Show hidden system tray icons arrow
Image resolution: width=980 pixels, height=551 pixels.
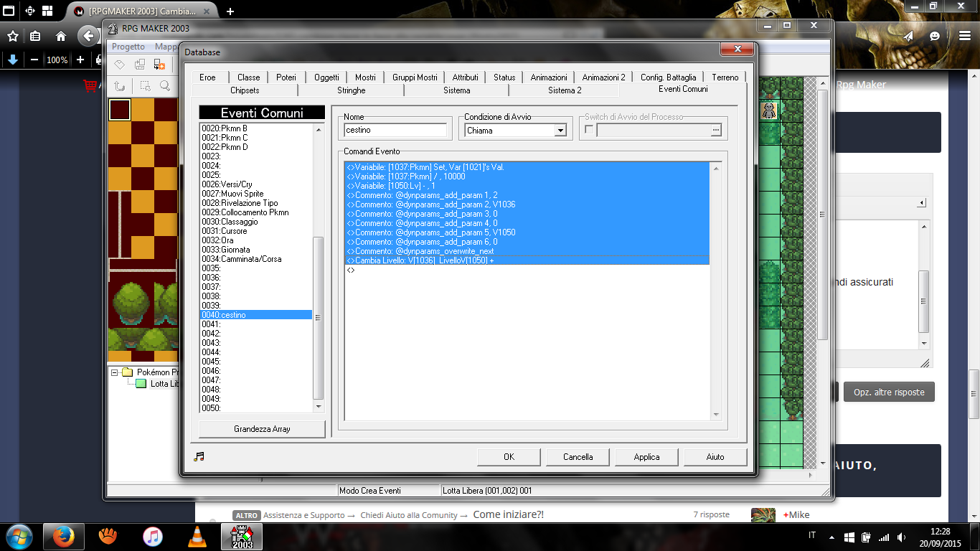pyautogui.click(x=831, y=537)
